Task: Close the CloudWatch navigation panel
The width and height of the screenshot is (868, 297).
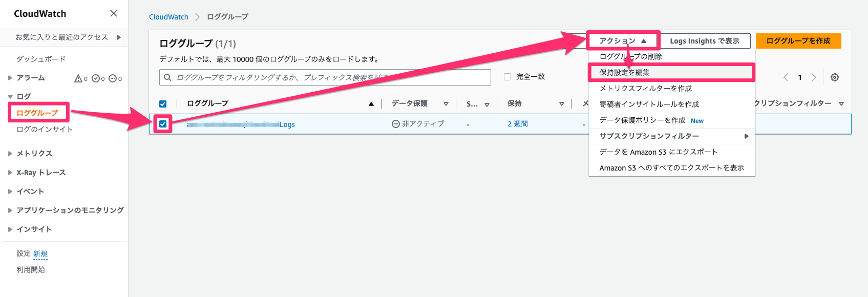Action: (114, 13)
